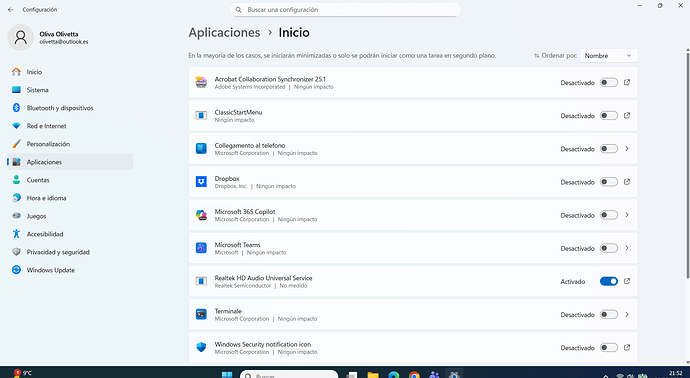Open Inicio in the settings sidebar
Screen dimensions: 690x378
[70, 72]
